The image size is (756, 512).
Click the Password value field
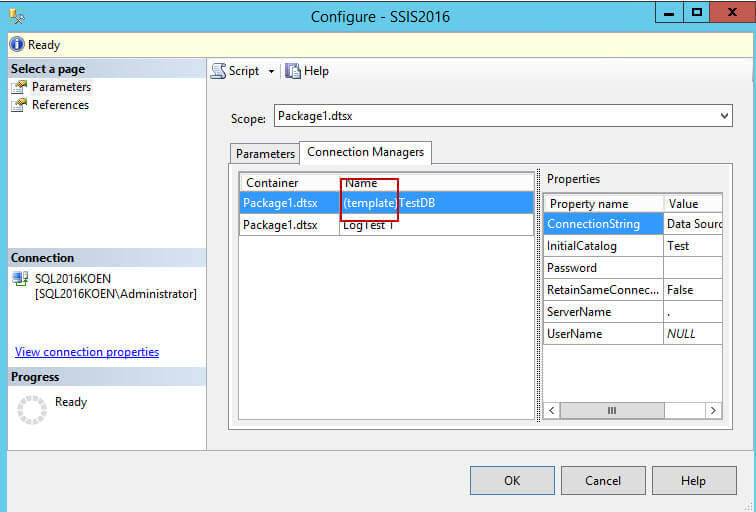point(693,268)
